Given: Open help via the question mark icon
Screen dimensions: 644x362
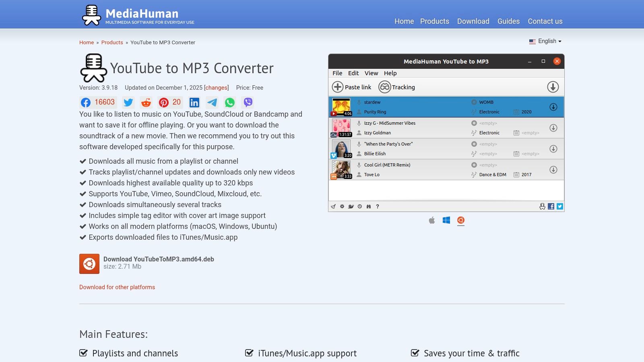Looking at the screenshot, I should click(378, 206).
